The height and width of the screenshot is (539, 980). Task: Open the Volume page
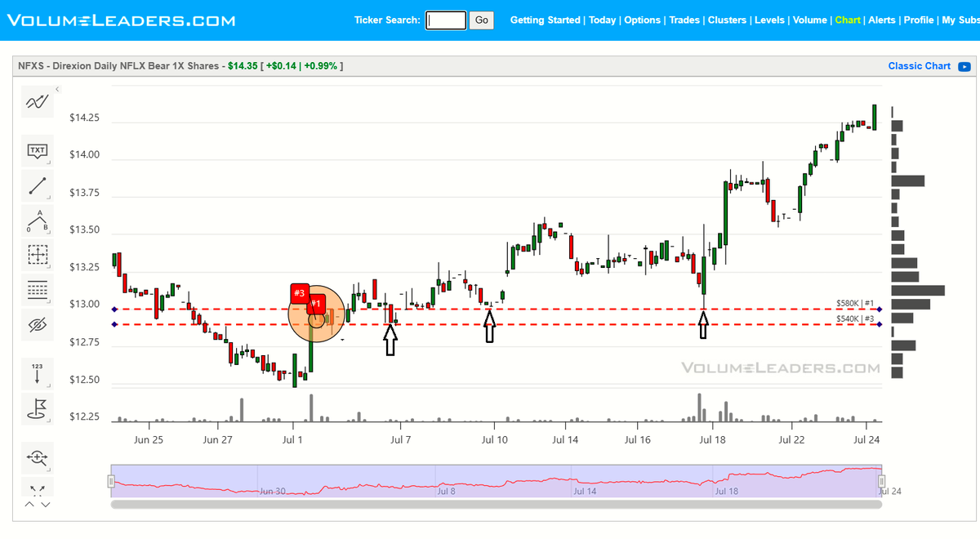[809, 20]
